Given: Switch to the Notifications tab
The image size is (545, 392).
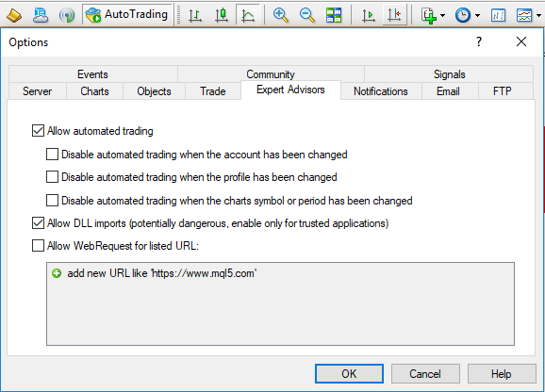Looking at the screenshot, I should coord(381,91).
